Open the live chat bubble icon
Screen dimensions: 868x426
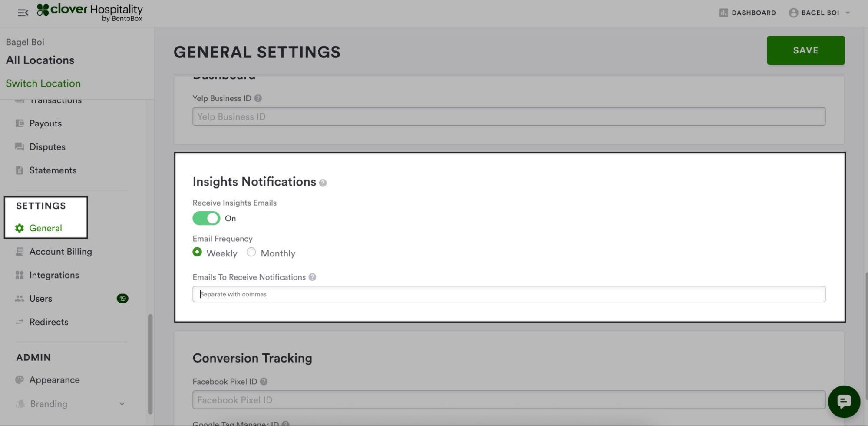pos(844,401)
